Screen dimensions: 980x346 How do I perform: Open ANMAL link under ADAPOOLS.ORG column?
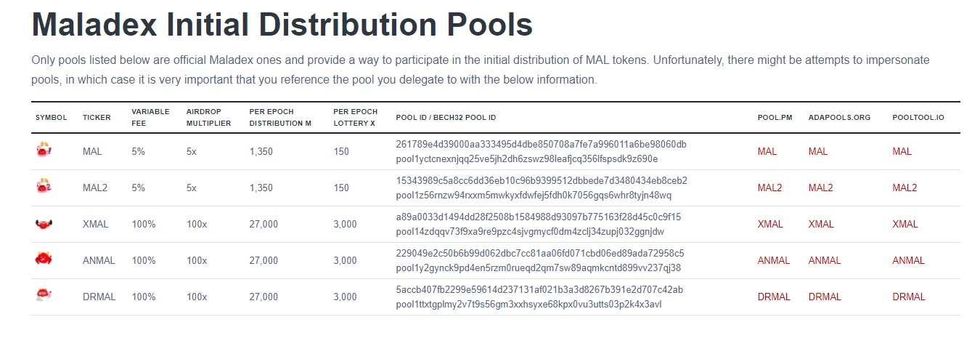pyautogui.click(x=825, y=260)
